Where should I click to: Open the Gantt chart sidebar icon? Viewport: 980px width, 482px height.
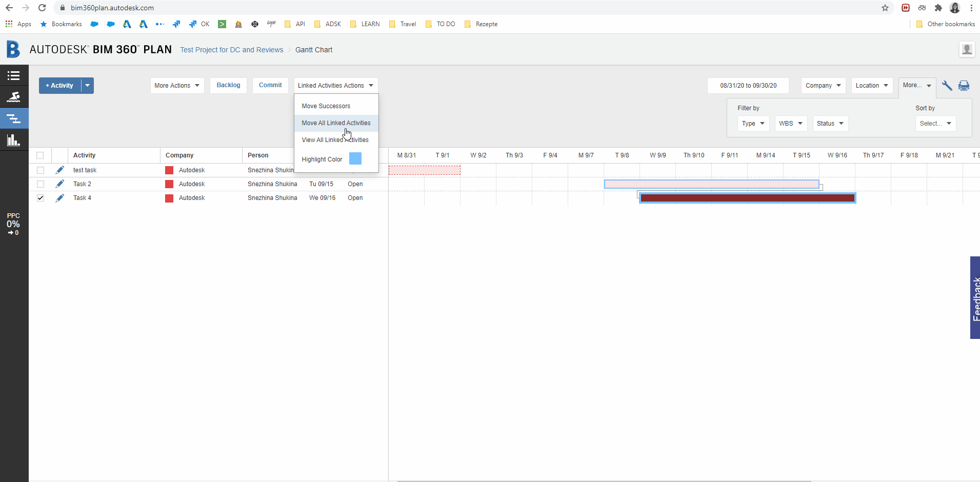(14, 118)
